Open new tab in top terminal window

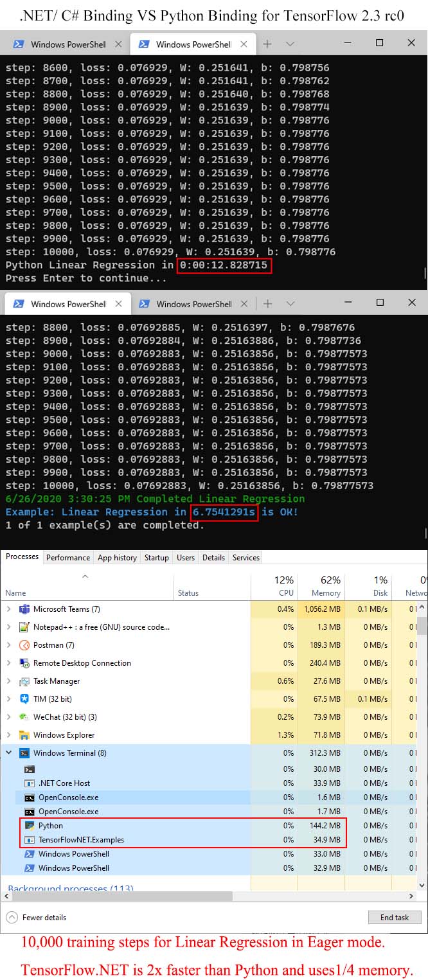[267, 44]
